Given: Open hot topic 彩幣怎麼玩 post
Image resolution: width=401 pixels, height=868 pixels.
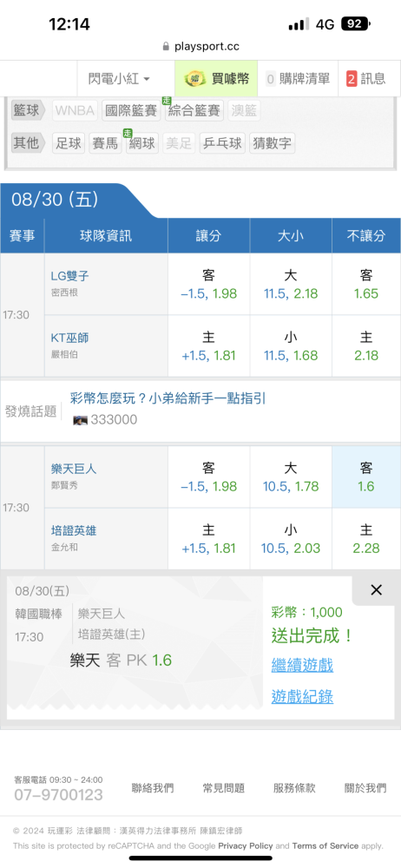Looking at the screenshot, I should click(168, 398).
